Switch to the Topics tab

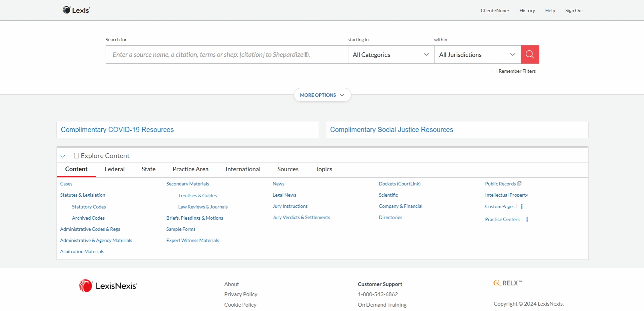324,169
